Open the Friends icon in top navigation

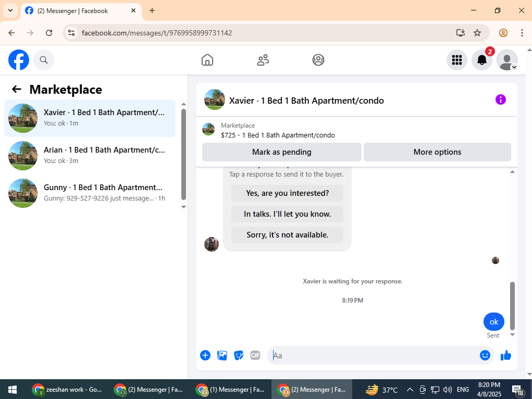tap(263, 60)
